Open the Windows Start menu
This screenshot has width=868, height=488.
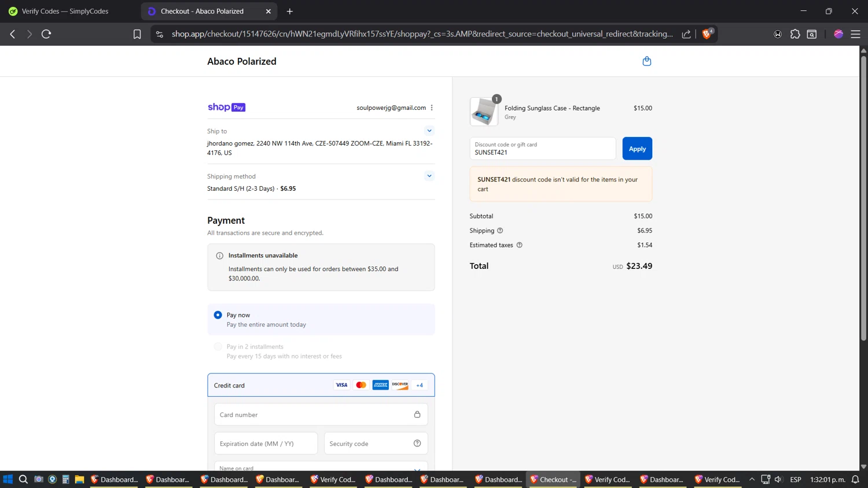tap(8, 479)
